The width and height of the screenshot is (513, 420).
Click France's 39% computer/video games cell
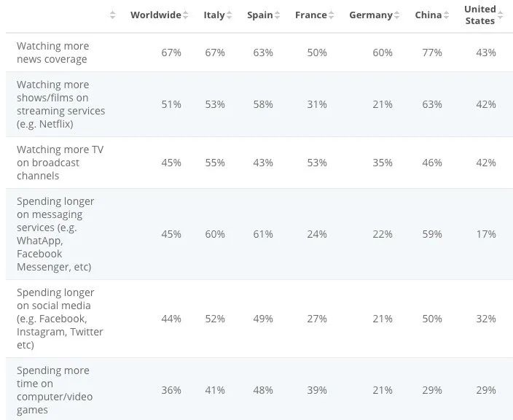click(x=317, y=390)
